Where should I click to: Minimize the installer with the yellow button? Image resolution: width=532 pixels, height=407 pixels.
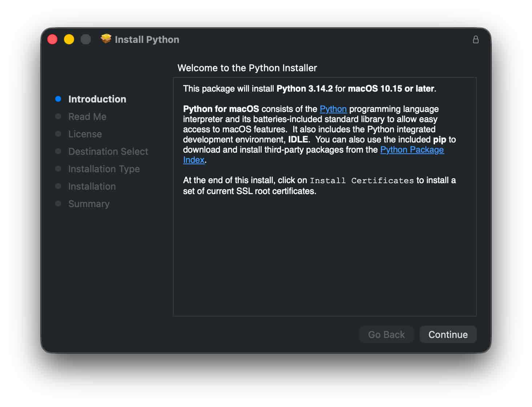(x=69, y=39)
